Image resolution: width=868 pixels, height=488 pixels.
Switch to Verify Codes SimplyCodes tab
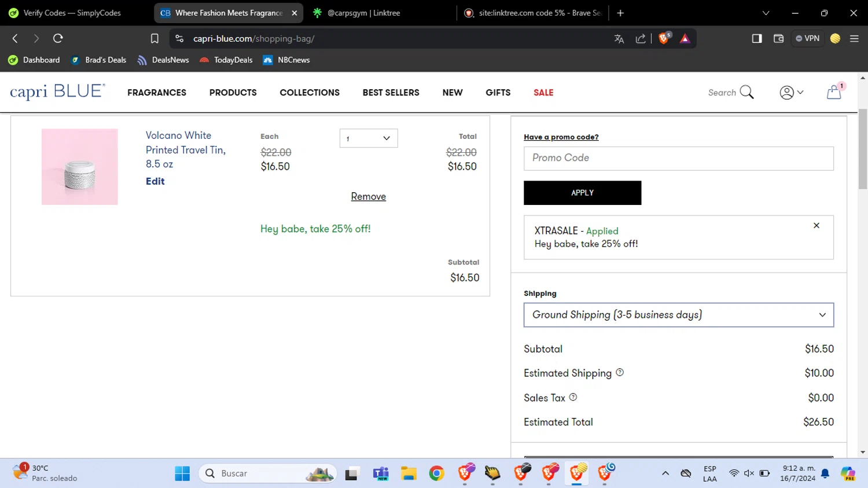coord(72,13)
